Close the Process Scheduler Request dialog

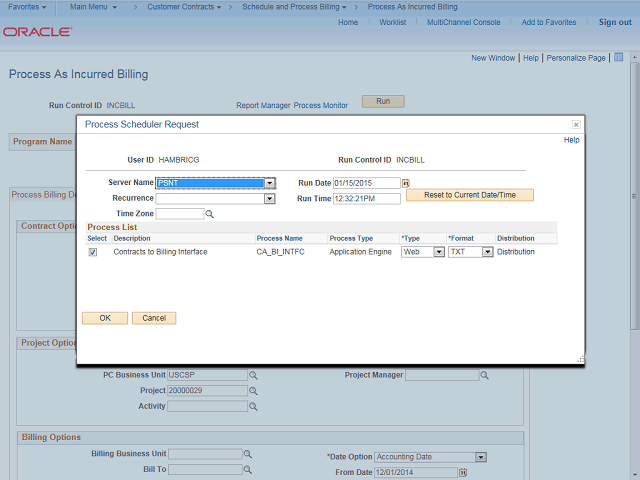(x=576, y=125)
